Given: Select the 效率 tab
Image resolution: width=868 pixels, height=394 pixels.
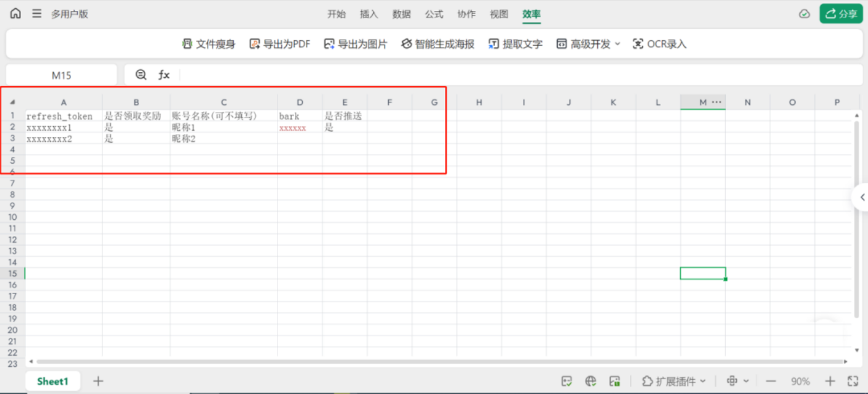Looking at the screenshot, I should (x=532, y=14).
